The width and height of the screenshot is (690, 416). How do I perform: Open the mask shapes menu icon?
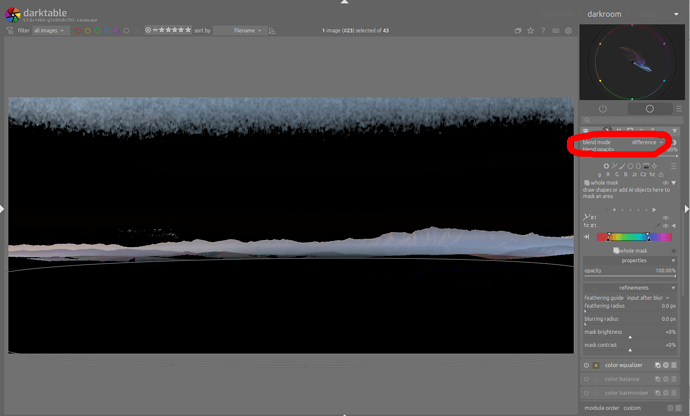[673, 166]
